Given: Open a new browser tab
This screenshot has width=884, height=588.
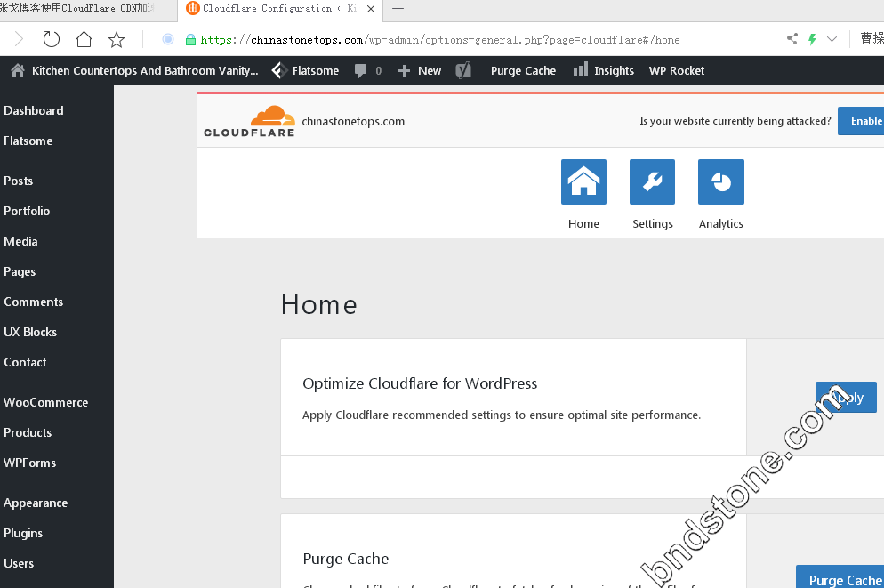Looking at the screenshot, I should coord(398,9).
